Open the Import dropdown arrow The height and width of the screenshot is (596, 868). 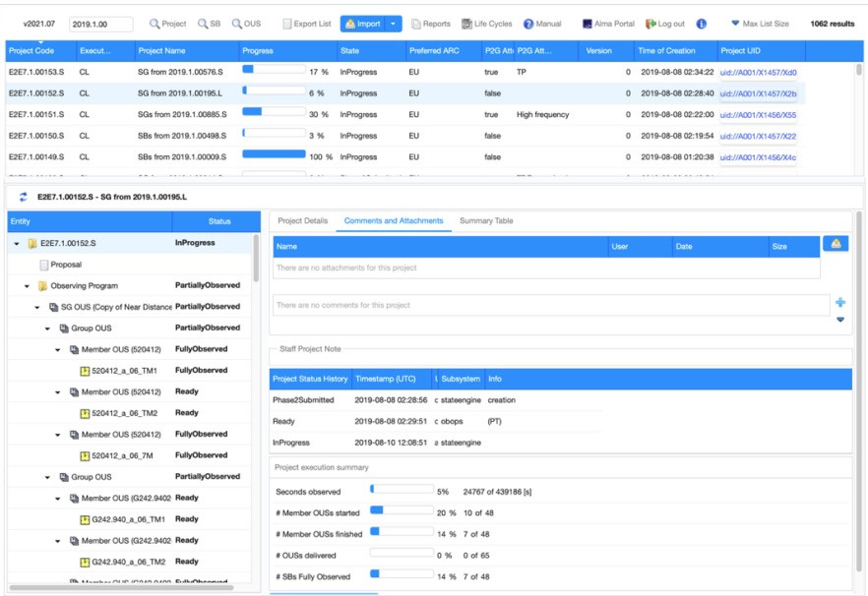pos(393,24)
